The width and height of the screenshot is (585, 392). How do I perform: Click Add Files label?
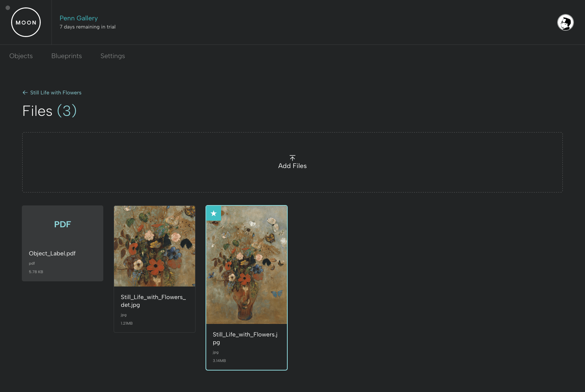click(292, 166)
